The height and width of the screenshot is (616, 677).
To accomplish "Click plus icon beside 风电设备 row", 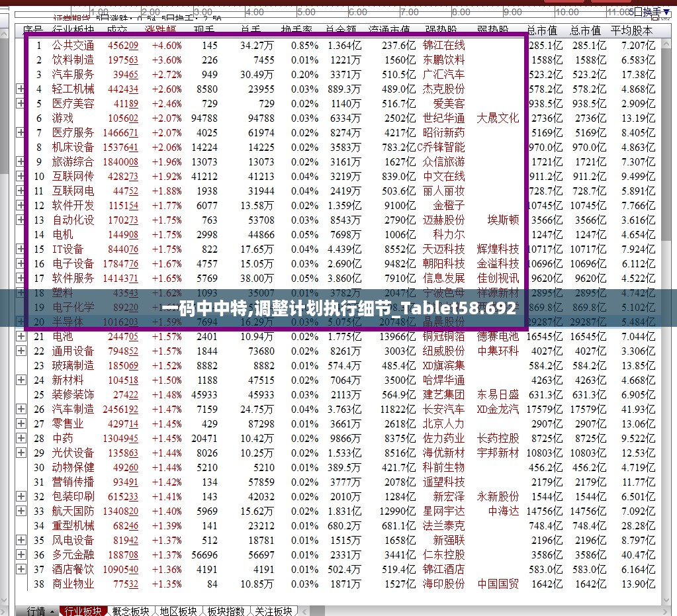I will click(21, 540).
